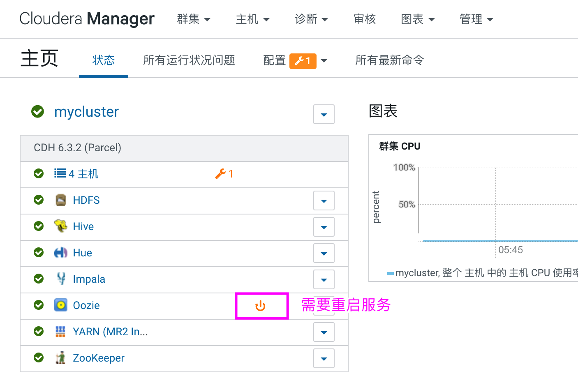
Task: Open the 4 主机 hosts link
Action: pyautogui.click(x=83, y=174)
